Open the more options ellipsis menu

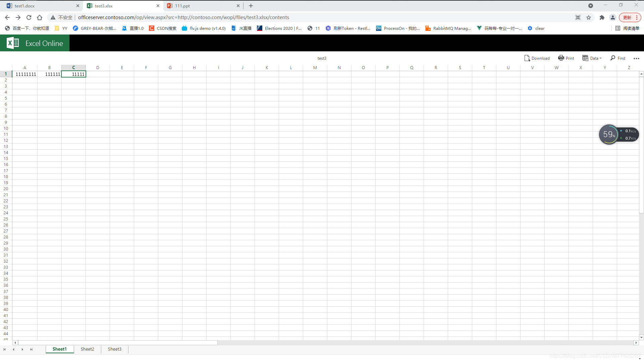636,58
